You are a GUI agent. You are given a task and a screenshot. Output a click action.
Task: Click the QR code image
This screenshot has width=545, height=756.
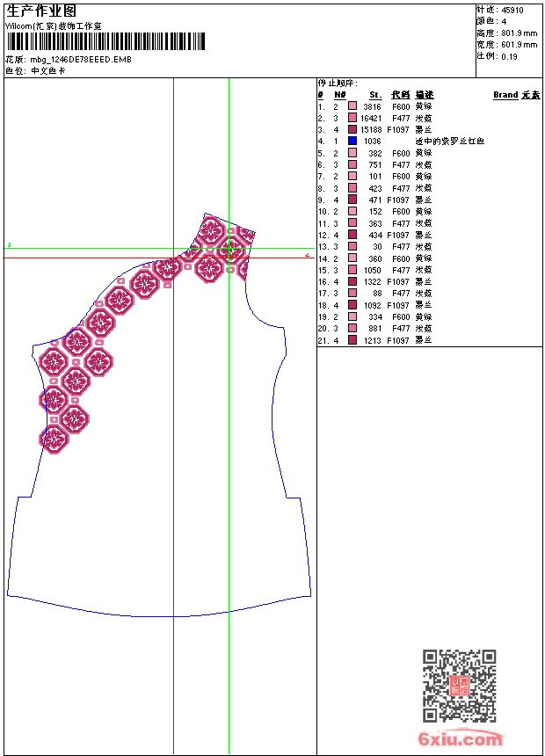459,686
